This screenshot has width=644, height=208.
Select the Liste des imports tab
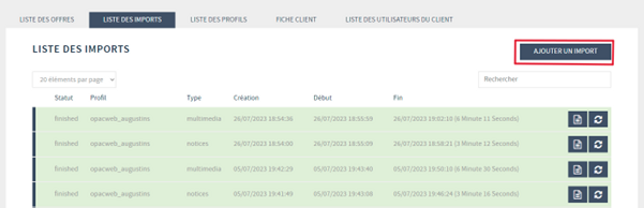132,20
